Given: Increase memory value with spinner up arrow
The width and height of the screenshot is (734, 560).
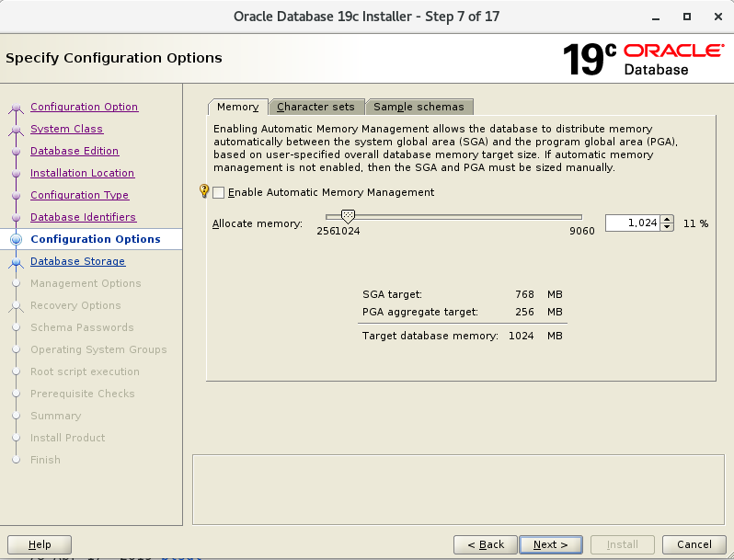Looking at the screenshot, I should pyautogui.click(x=667, y=219).
